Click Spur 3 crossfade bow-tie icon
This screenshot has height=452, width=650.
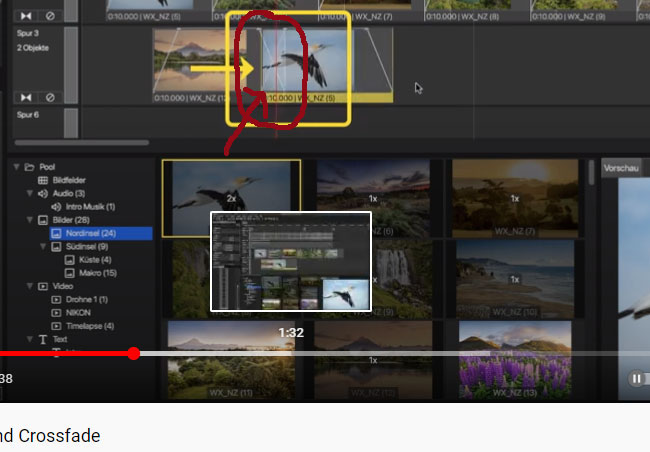point(26,97)
